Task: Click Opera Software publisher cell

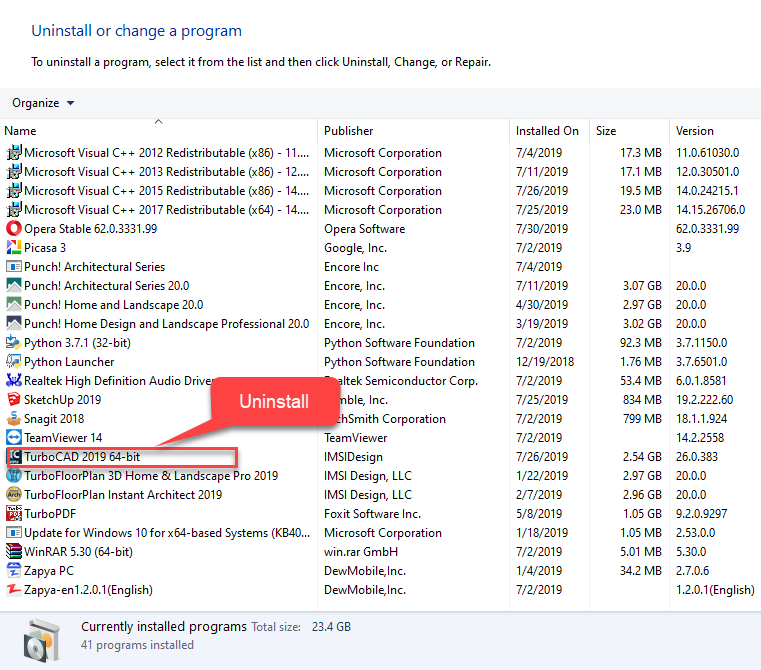Action: click(x=364, y=229)
